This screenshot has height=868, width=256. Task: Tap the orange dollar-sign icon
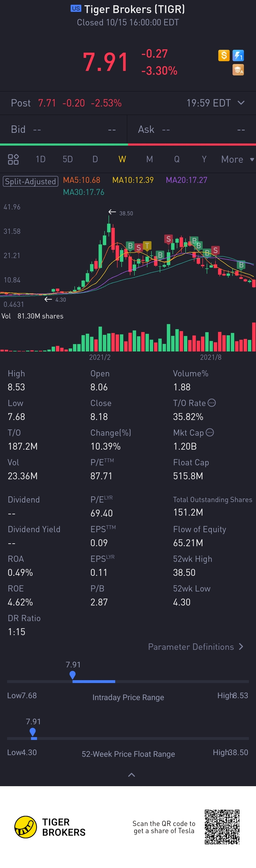224,55
